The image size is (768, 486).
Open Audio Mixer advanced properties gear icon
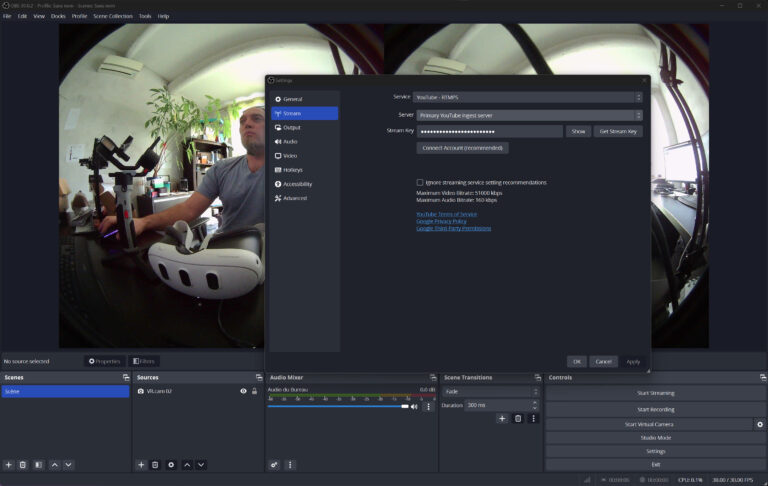(x=274, y=465)
